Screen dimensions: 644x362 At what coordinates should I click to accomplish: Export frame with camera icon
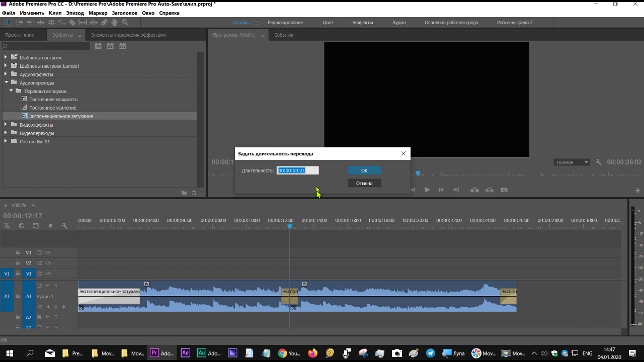[x=504, y=190]
